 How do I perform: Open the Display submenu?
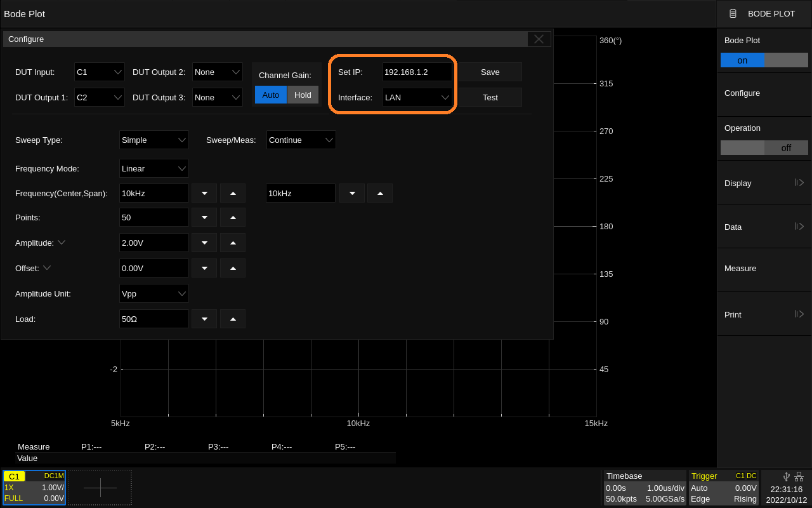[x=764, y=183]
